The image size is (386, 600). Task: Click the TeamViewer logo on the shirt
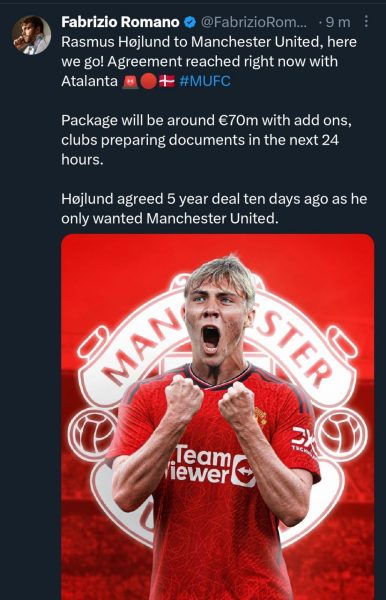click(x=210, y=465)
